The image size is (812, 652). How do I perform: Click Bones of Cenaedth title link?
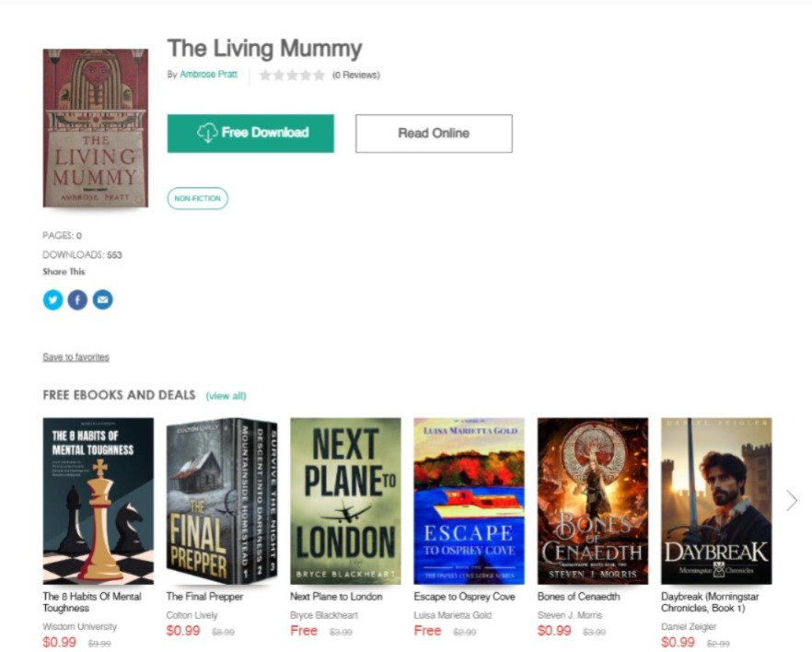[x=578, y=597]
